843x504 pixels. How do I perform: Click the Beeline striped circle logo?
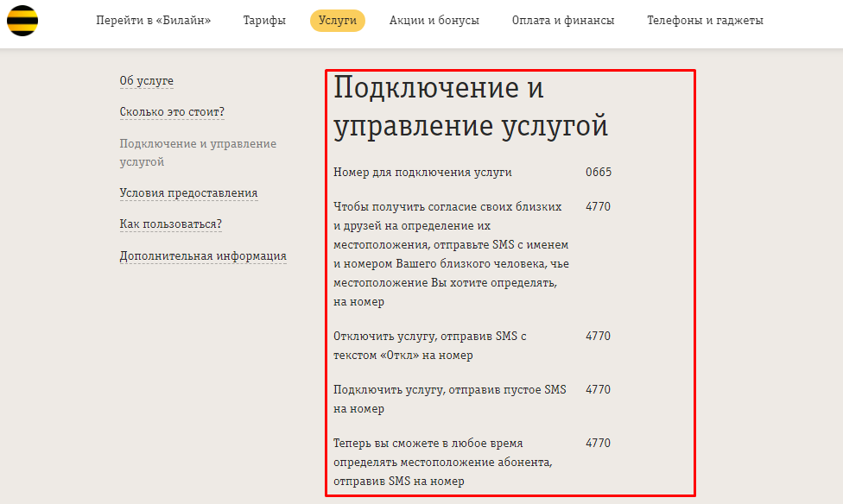tap(22, 20)
